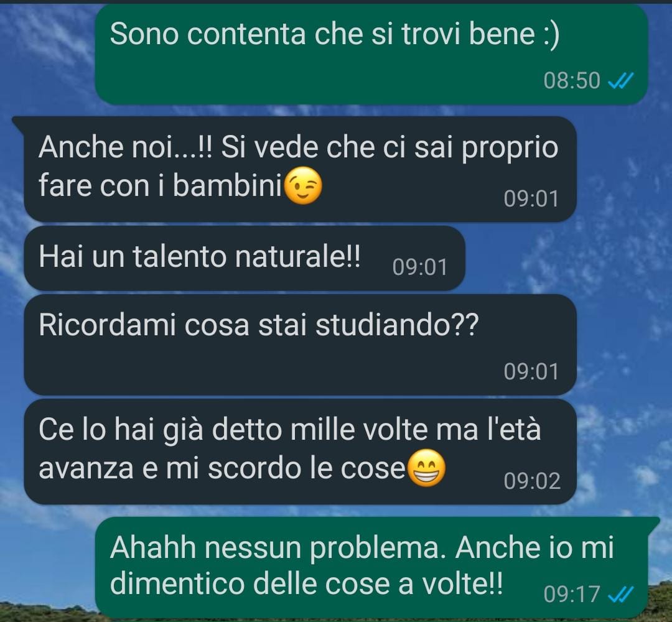Viewport: 672px width, 622px height.
Task: Click the 08:50 timestamp
Action: point(572,80)
